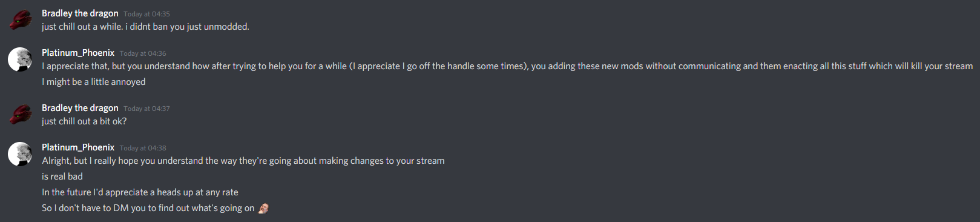Open Bradley the dragon's avatar at 04:37
Viewport: 980px width, 222px height.
tap(20, 114)
